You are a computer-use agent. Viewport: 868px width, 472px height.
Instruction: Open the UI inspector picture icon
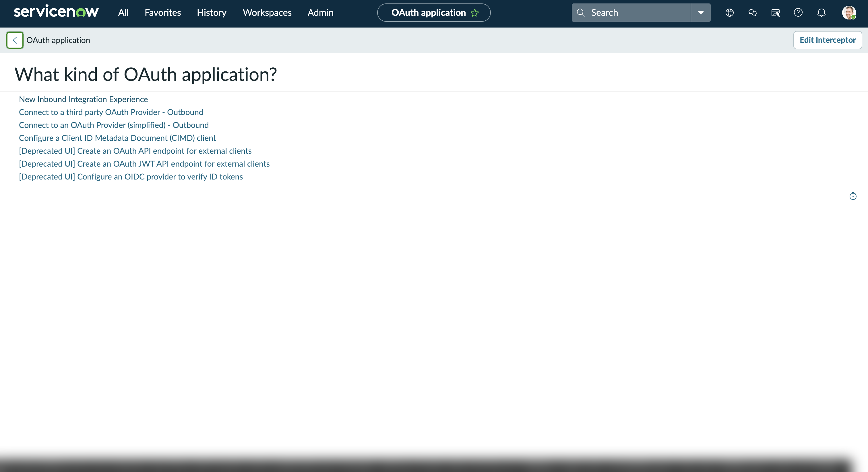point(775,12)
